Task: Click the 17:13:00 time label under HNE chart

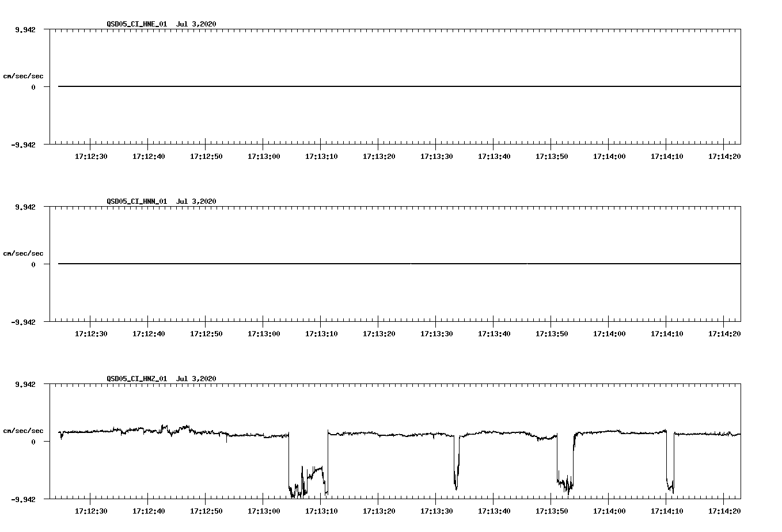Action: tap(264, 156)
